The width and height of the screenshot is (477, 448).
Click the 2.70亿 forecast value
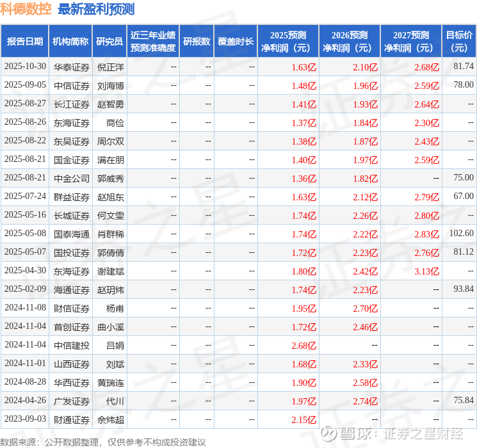pos(365,308)
